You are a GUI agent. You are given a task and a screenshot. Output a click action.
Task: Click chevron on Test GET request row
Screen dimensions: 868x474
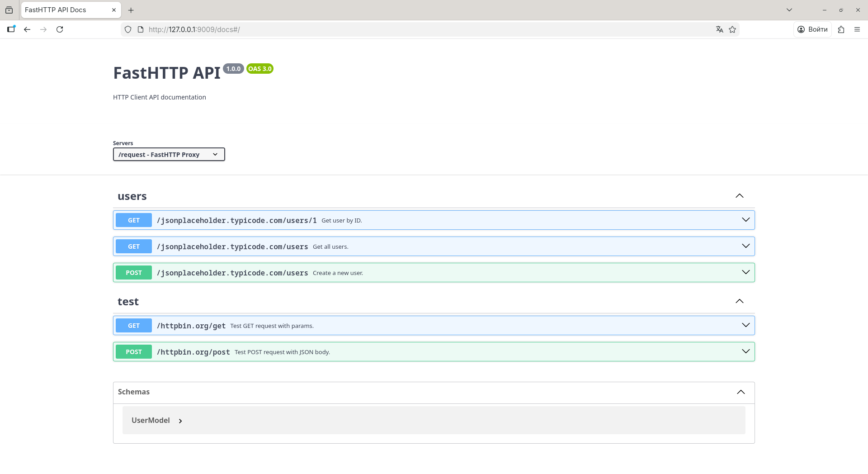tap(746, 325)
